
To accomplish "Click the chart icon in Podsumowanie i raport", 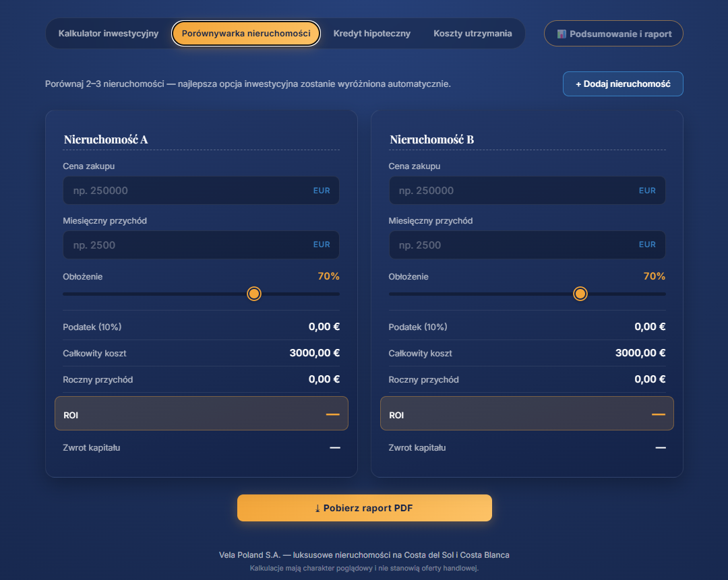I will click(562, 34).
